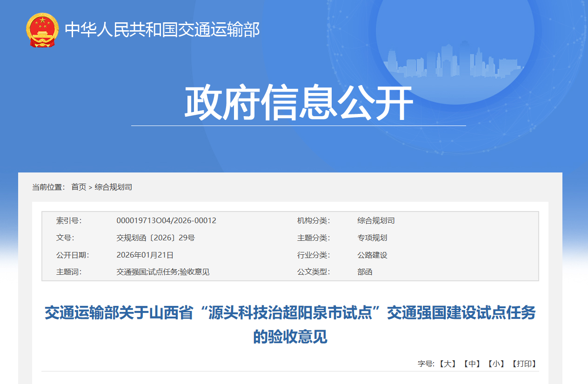This screenshot has width=588, height=384.
Task: Open the 中华人民共和国交通运输部 site title
Action: point(162,30)
